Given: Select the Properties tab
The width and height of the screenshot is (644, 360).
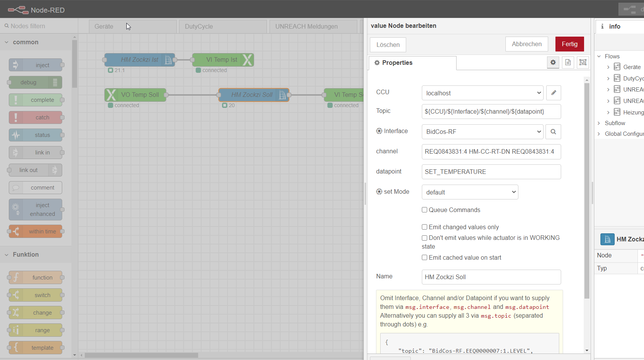Looking at the screenshot, I should [x=412, y=63].
